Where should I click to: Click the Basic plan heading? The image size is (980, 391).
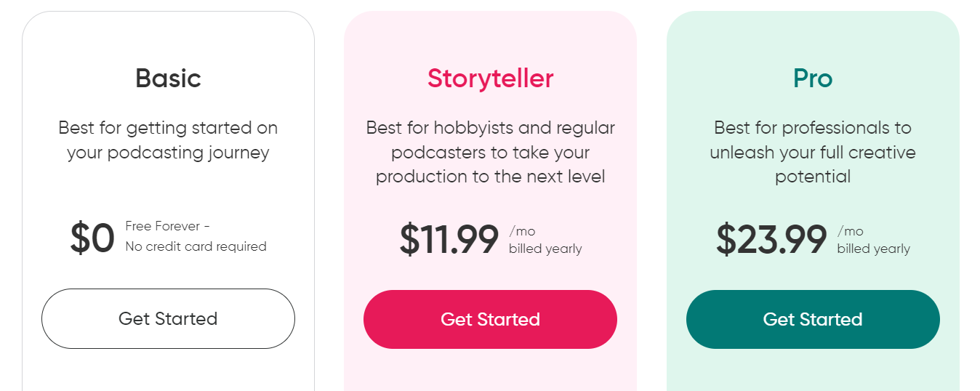coord(168,78)
